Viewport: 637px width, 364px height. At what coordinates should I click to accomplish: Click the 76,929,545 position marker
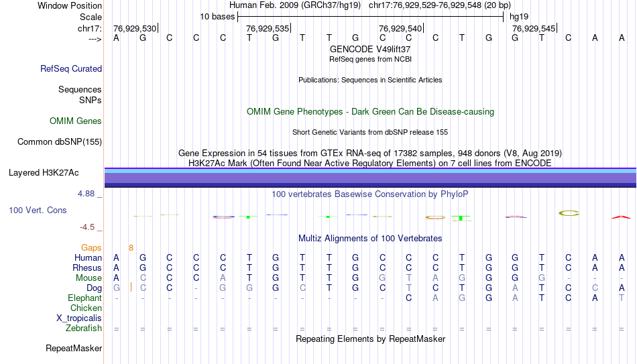pos(534,28)
